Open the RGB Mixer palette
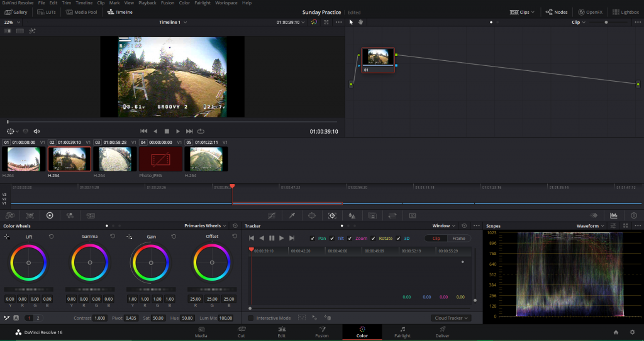Screen dimensions: 644x341 [x=70, y=215]
